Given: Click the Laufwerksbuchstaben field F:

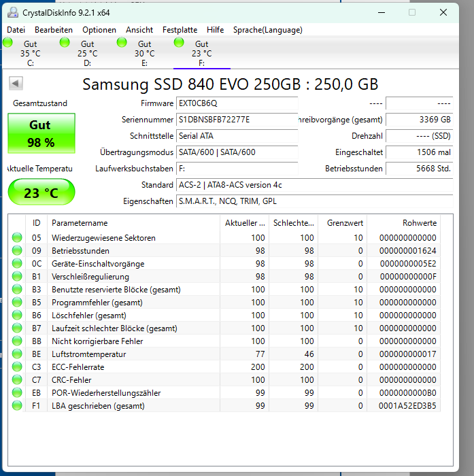Looking at the screenshot, I should (237, 169).
